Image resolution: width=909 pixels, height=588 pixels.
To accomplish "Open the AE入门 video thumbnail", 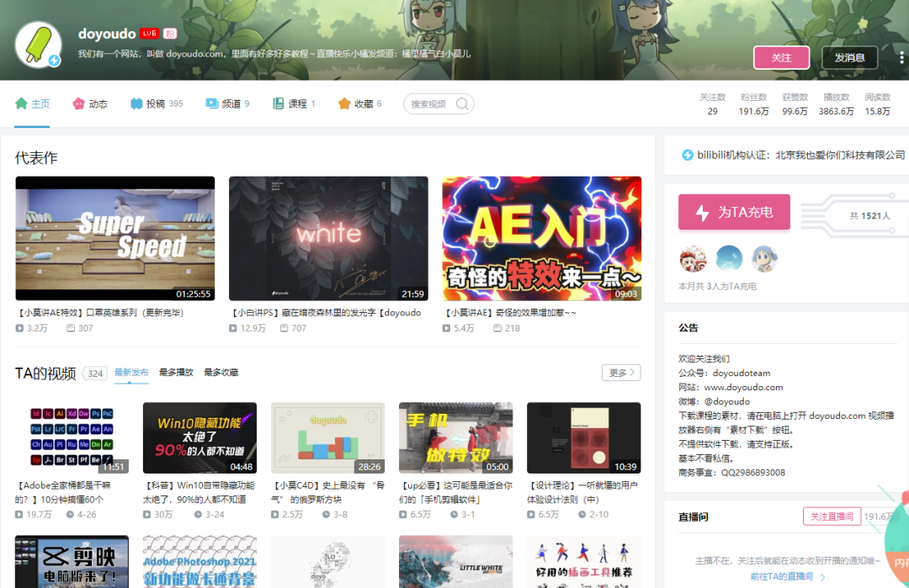I will [542, 239].
